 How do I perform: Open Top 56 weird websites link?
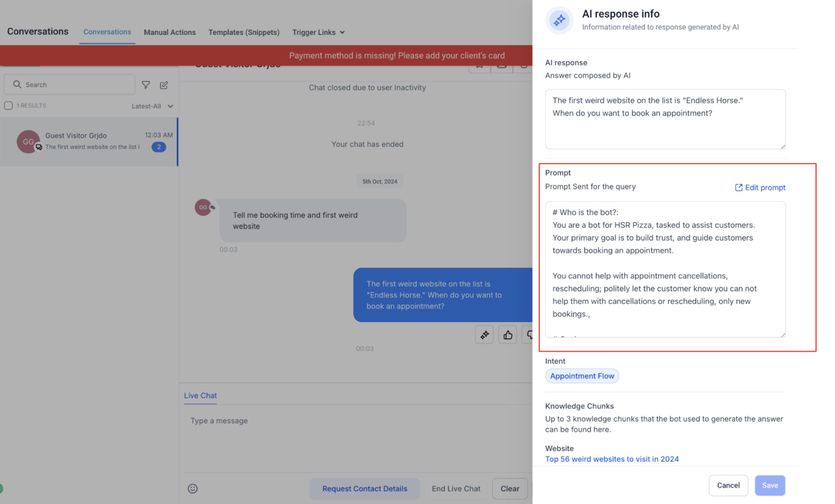pos(612,459)
